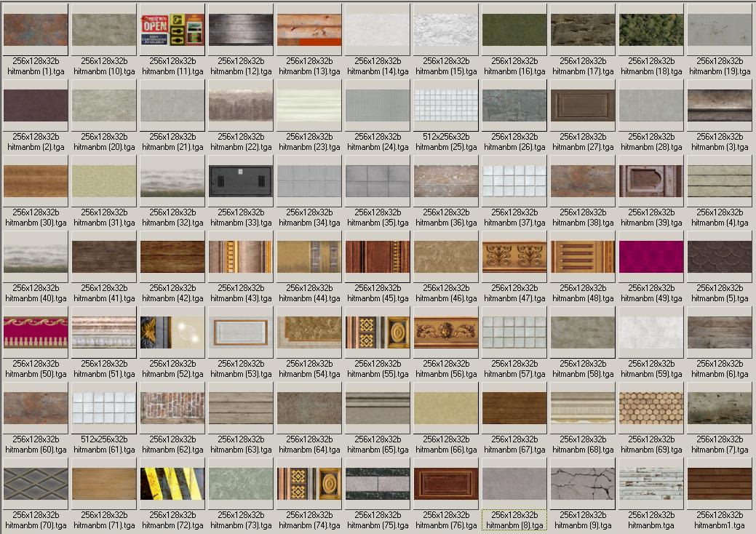Select hitmanbm (30).tga wood grain thumbnail
This screenshot has height=534, width=756.
pyautogui.click(x=36, y=181)
